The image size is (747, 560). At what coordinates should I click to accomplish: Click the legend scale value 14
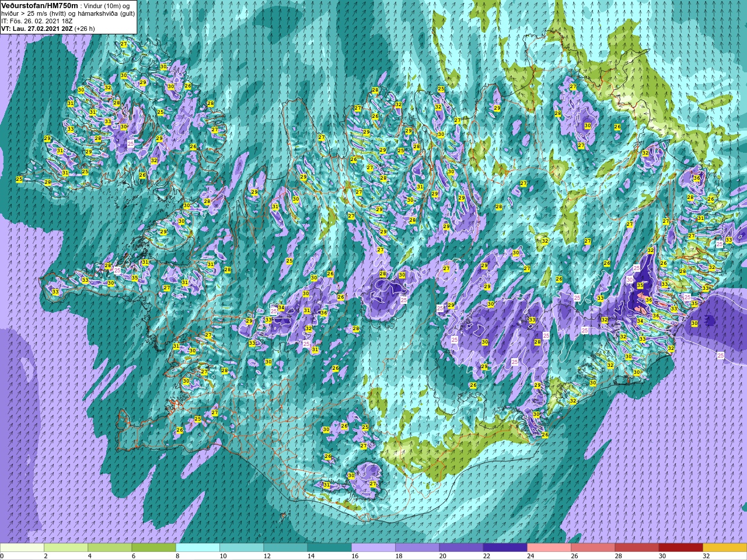coord(311,556)
